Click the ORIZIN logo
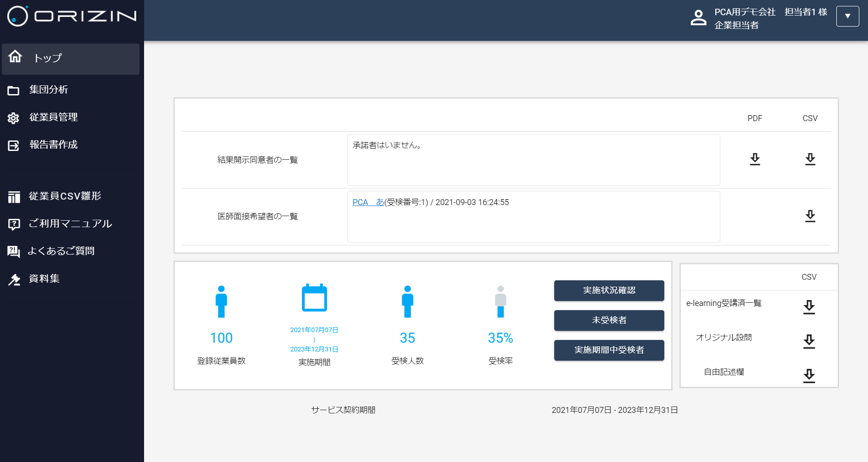The width and height of the screenshot is (868, 462). [x=72, y=17]
